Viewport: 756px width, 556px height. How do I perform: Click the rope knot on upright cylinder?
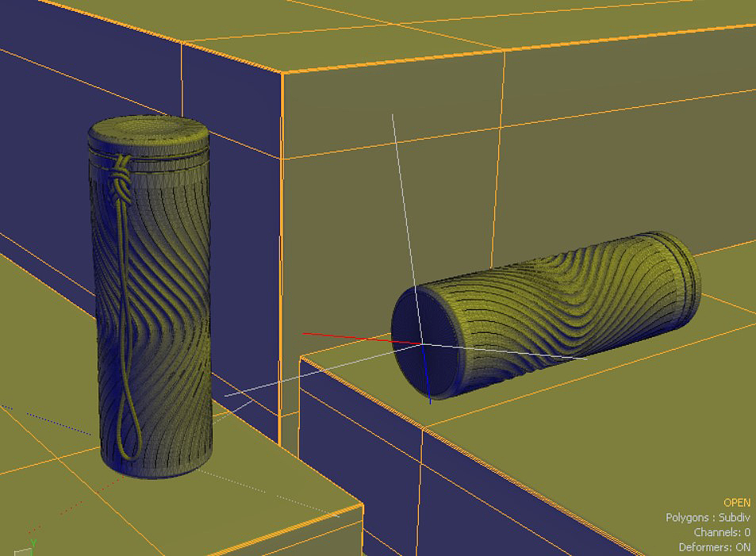[x=121, y=181]
